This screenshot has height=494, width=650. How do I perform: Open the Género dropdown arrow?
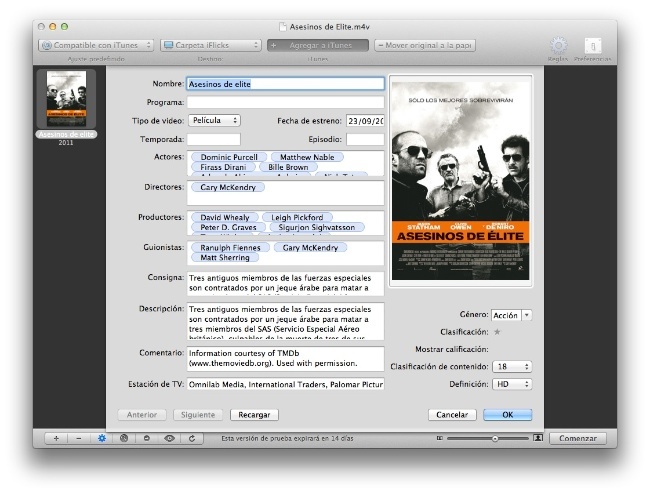pyautogui.click(x=526, y=315)
